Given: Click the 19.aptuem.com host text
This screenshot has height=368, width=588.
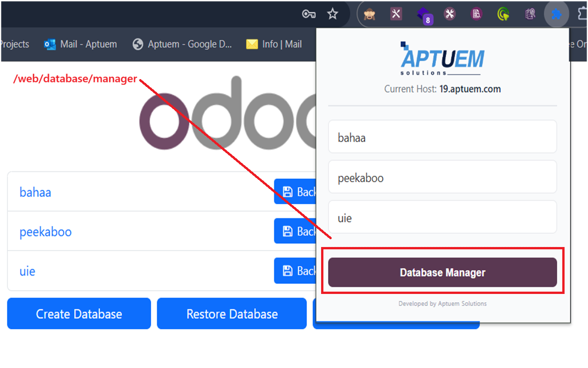Looking at the screenshot, I should 470,89.
